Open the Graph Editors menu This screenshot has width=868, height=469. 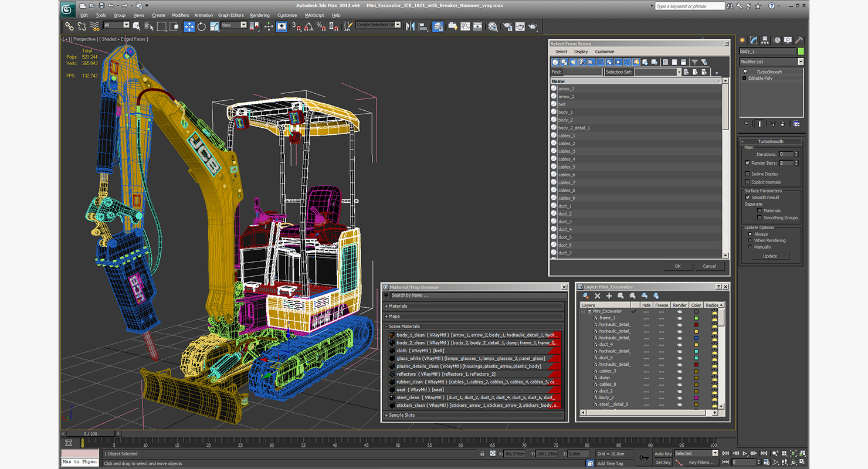pyautogui.click(x=230, y=15)
